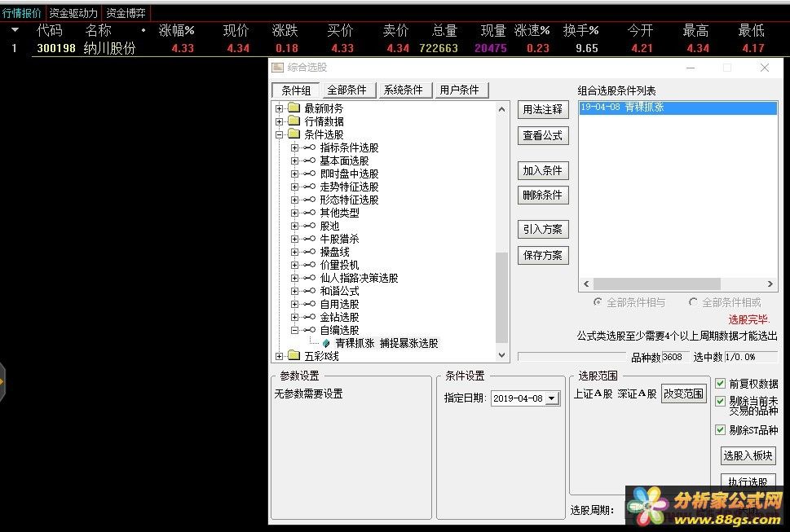Viewport: 790px width, 532px height.
Task: Click the tree scrollbar up arrow
Action: click(501, 109)
